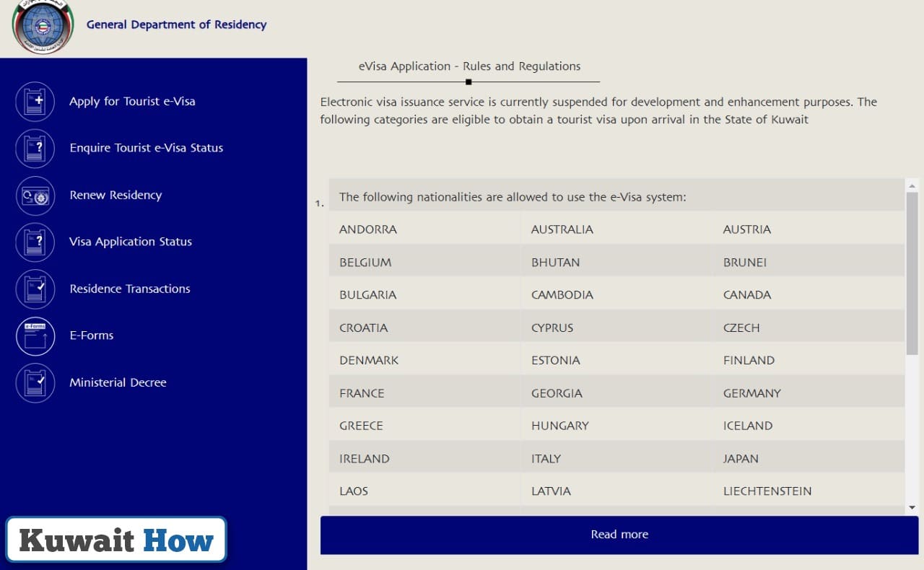The image size is (924, 570).
Task: Select the Visa Application Status question-mark icon
Action: click(x=35, y=242)
